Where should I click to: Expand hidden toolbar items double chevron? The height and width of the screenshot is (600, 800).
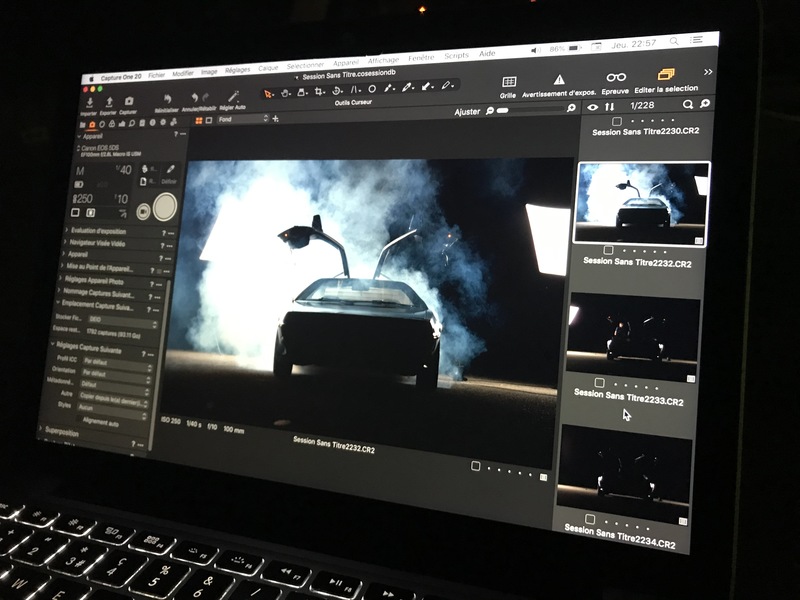coord(708,72)
